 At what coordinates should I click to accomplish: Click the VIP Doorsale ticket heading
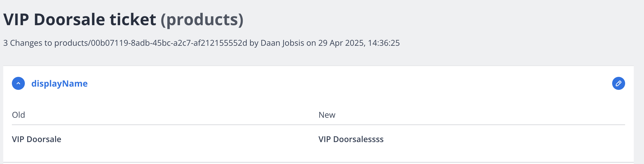click(80, 20)
